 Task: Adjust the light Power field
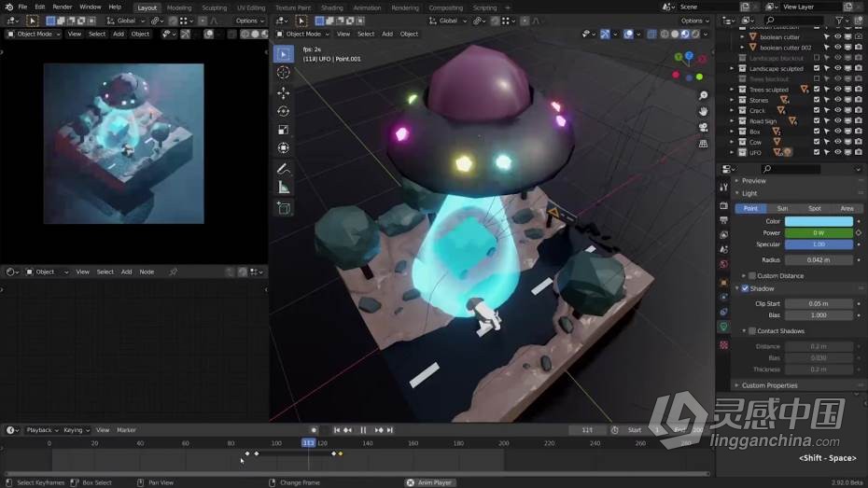(819, 233)
